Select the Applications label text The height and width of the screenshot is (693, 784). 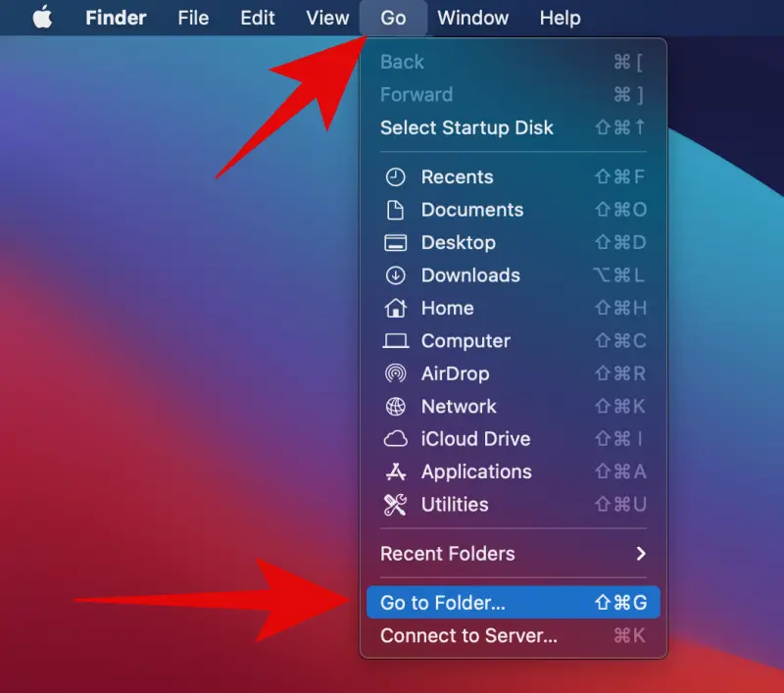476,472
